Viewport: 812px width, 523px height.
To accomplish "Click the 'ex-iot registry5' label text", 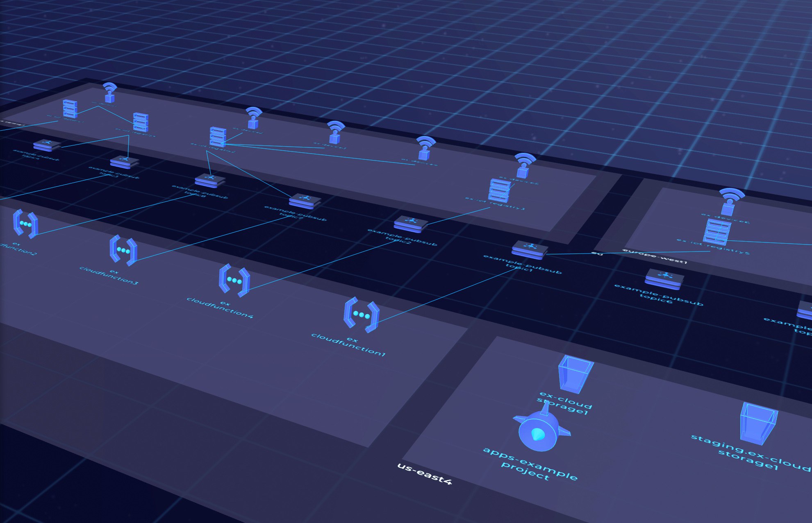I will click(713, 247).
